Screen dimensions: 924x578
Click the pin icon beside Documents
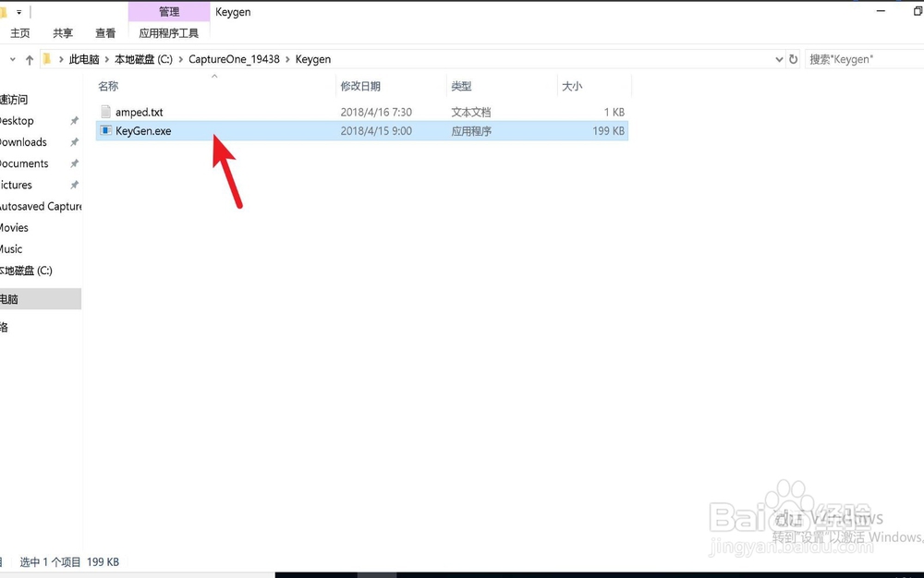click(x=74, y=163)
